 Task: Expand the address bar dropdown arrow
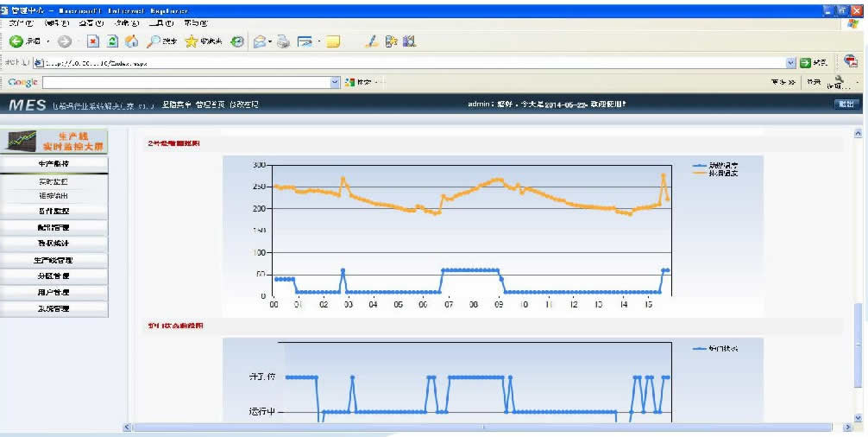[x=790, y=62]
